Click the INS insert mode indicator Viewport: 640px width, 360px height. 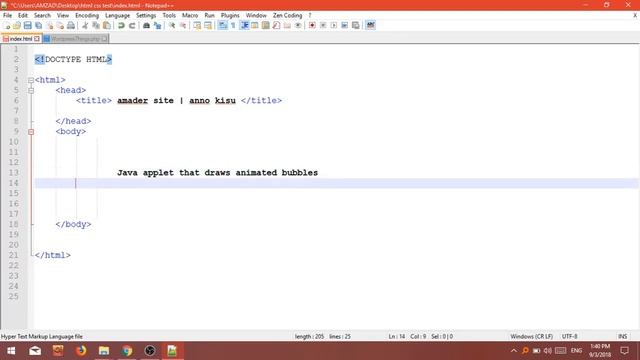(622, 336)
